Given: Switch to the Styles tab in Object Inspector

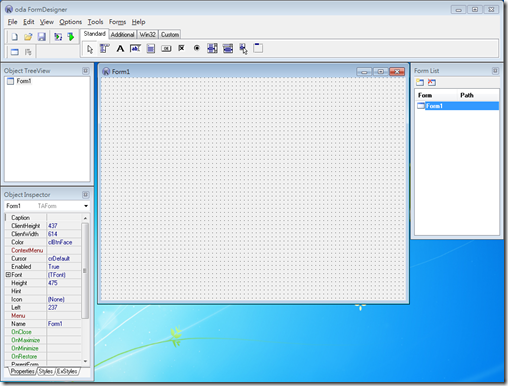Looking at the screenshot, I should click(46, 371).
